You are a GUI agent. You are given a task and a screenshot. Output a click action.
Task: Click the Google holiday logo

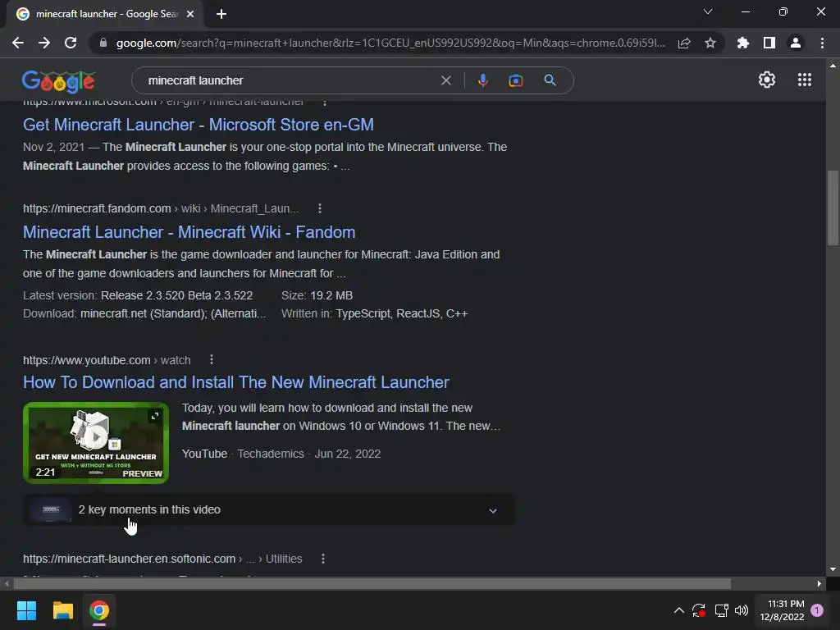coord(59,81)
